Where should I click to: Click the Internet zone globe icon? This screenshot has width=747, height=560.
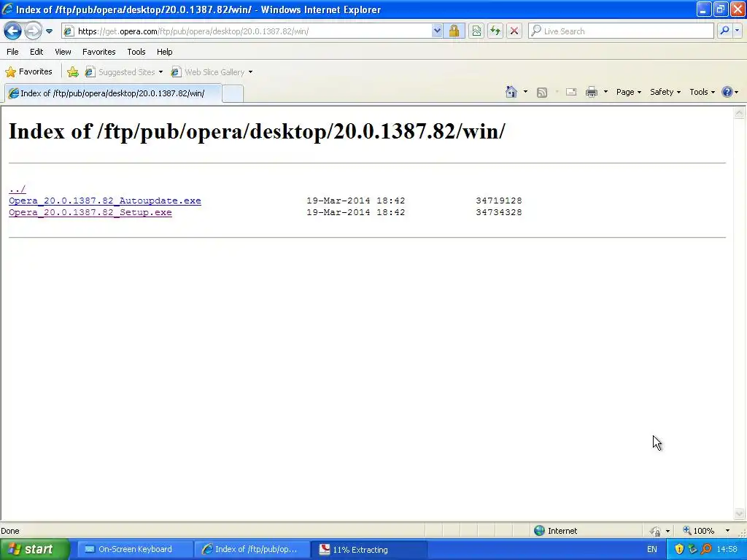tap(539, 531)
